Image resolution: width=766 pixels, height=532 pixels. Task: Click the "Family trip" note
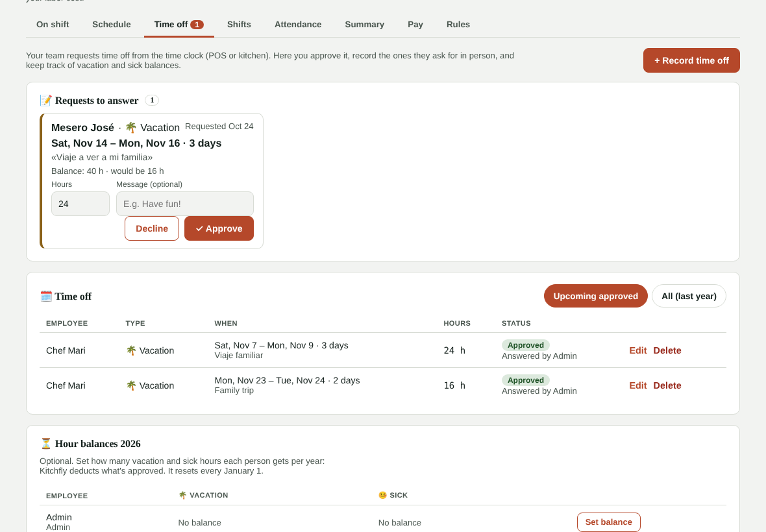pos(234,391)
